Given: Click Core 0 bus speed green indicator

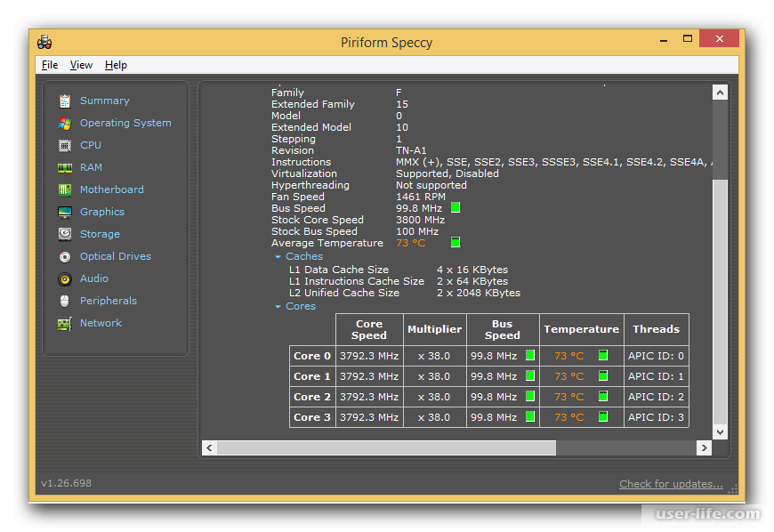Looking at the screenshot, I should 530,355.
